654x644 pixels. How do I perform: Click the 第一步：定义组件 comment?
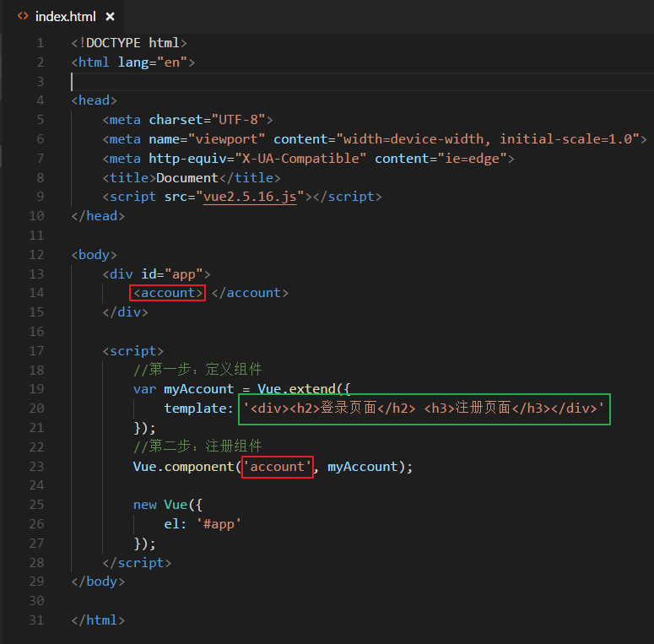197,371
